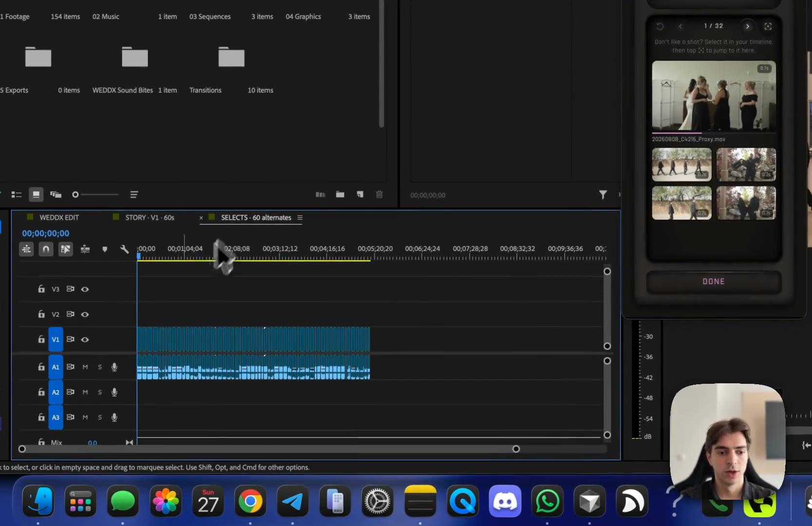Solo the A2 audio track
Image resolution: width=812 pixels, height=526 pixels.
click(100, 392)
